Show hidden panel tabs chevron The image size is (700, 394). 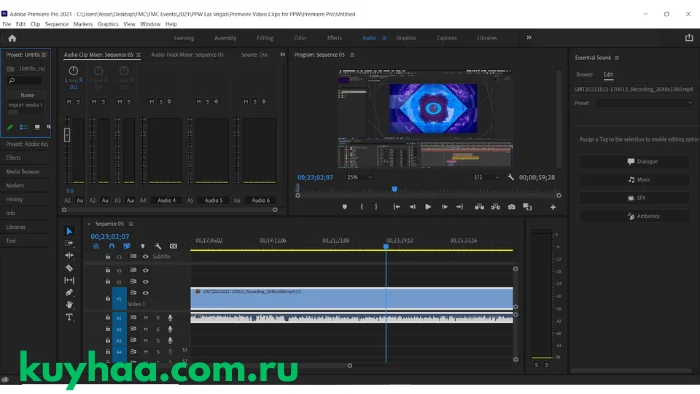[282, 55]
